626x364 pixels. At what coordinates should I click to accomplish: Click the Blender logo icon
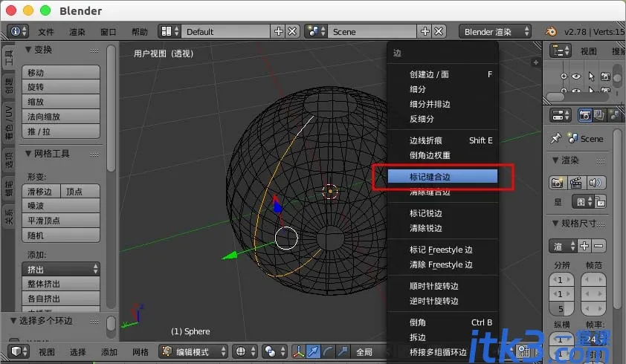(x=551, y=31)
